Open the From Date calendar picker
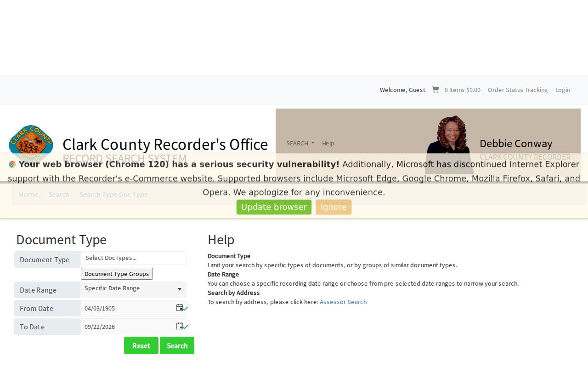Viewport: 588px width, 368px height. (x=180, y=308)
